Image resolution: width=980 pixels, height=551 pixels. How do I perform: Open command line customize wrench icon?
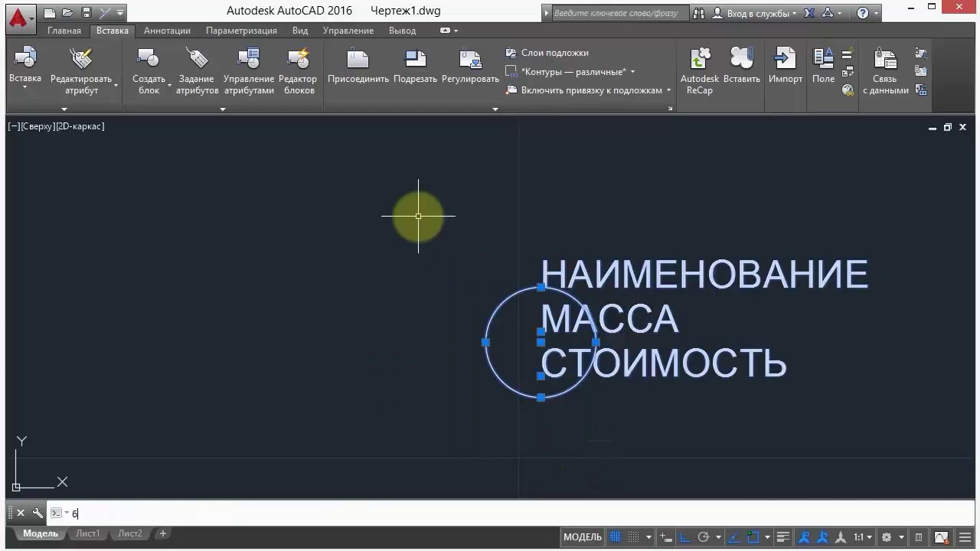pos(38,514)
